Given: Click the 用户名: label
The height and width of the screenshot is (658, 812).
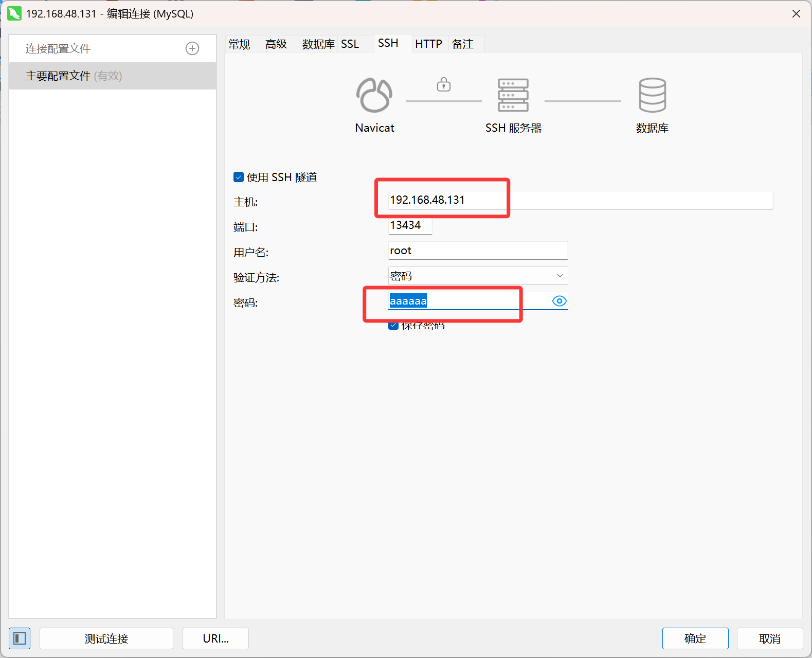Looking at the screenshot, I should 251,253.
